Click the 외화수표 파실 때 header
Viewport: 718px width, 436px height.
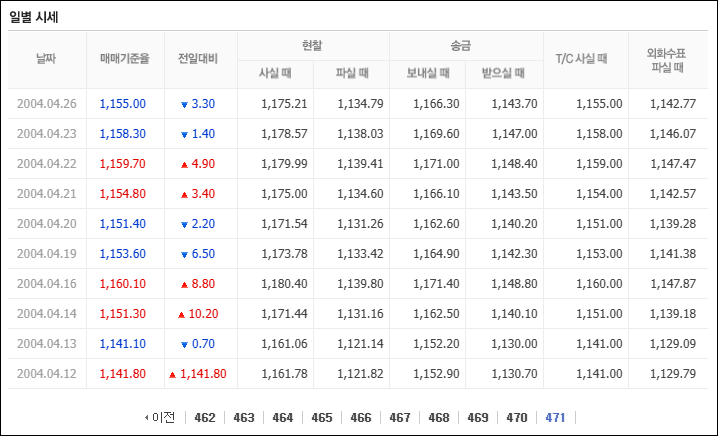(668, 60)
